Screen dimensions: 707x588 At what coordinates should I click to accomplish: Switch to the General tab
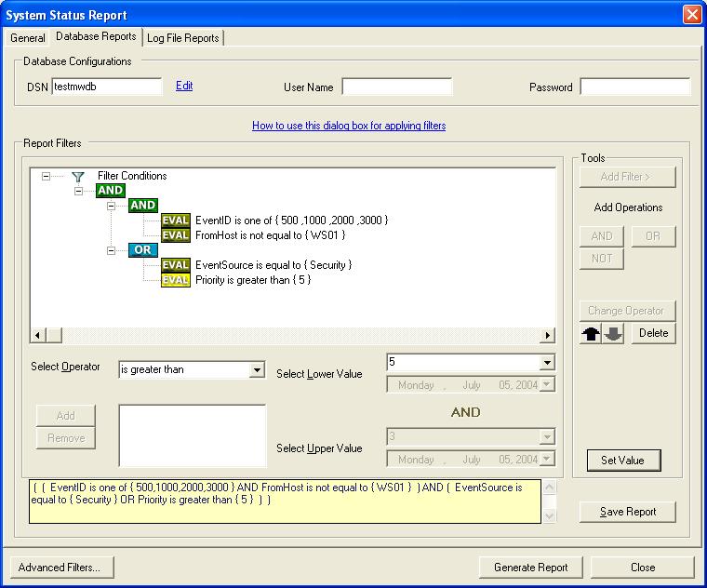click(x=28, y=38)
